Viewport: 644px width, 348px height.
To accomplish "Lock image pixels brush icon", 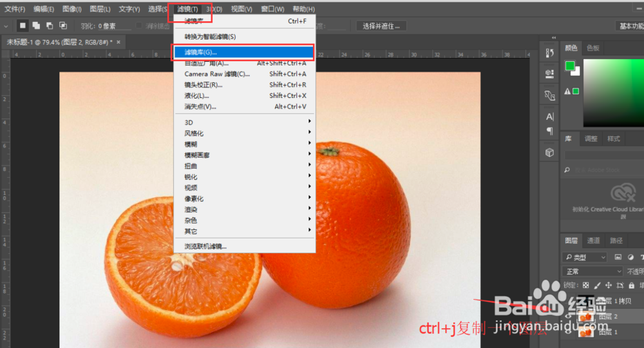I will (597, 285).
